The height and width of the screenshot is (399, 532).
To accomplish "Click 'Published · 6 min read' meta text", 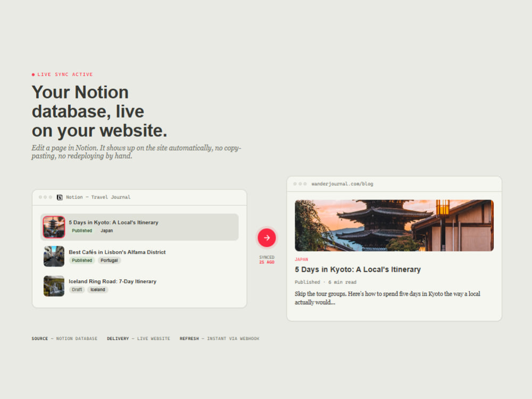I will tap(326, 282).
